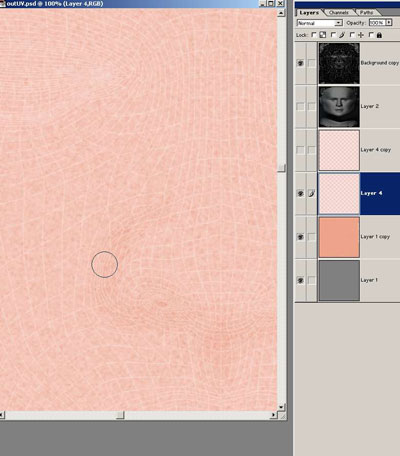This screenshot has height=456, width=400.
Task: Click the document window resize grip
Action: 282,415
